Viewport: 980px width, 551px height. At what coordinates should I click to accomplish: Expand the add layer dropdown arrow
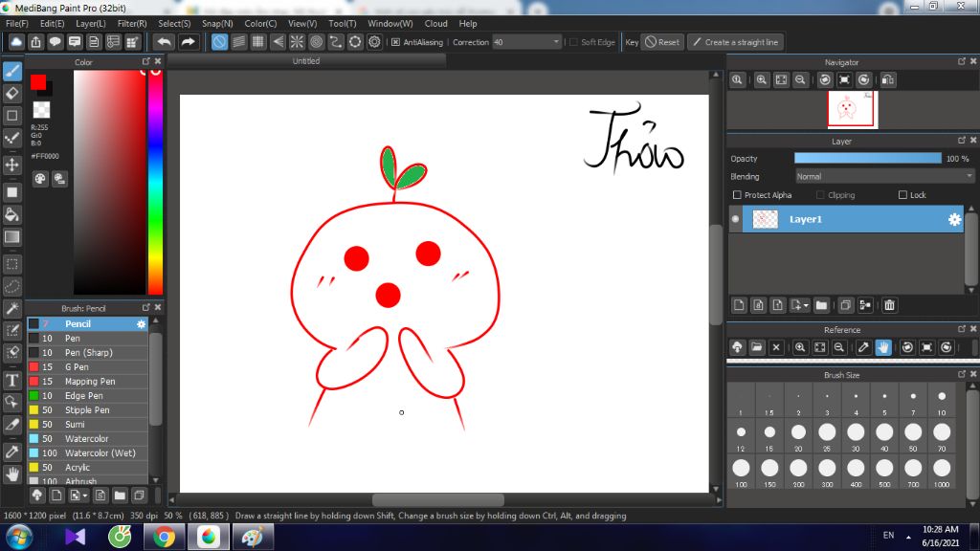[807, 305]
